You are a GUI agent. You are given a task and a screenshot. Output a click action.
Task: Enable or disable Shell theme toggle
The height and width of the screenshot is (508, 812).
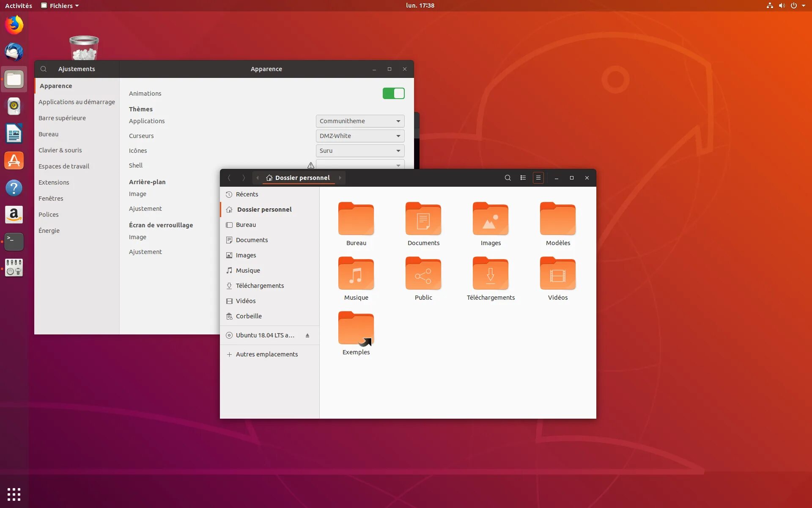pyautogui.click(x=310, y=165)
